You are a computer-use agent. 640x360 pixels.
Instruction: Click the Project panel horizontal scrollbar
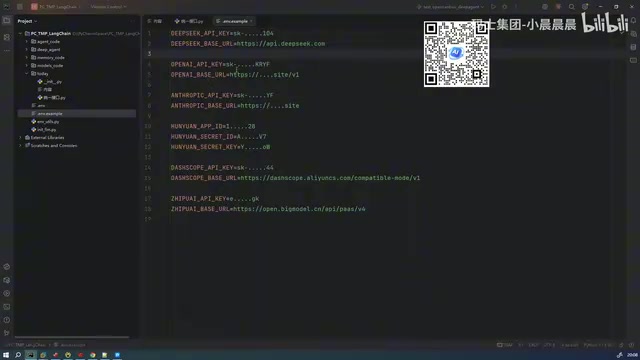tap(72, 337)
